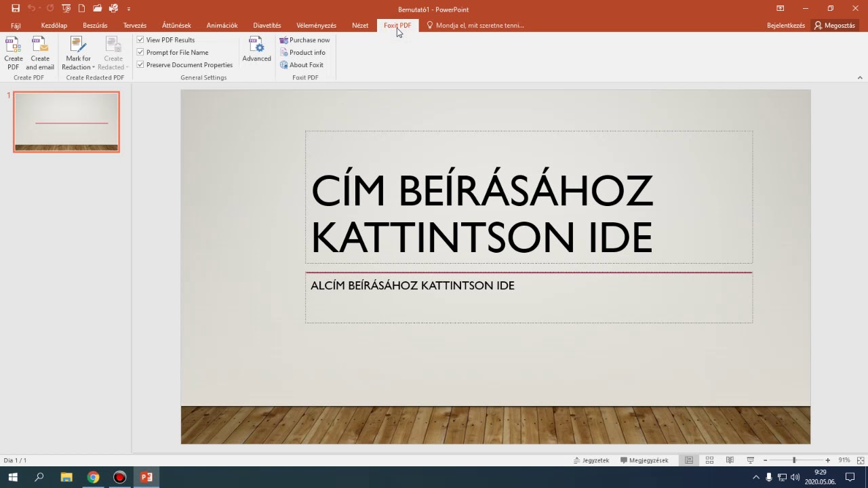Image resolution: width=868 pixels, height=488 pixels.
Task: Open Ribbon Display Options
Action: coord(780,9)
